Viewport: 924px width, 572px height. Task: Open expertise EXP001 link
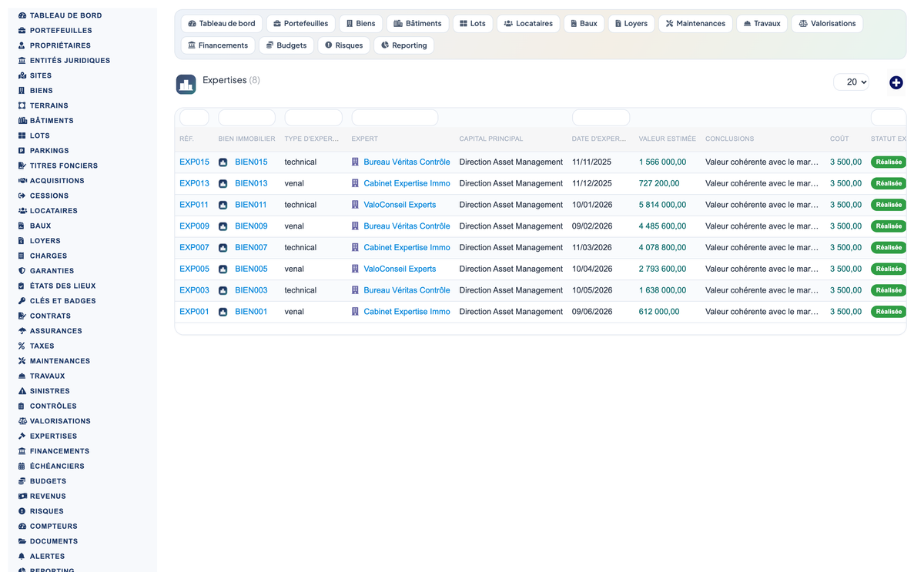194,312
